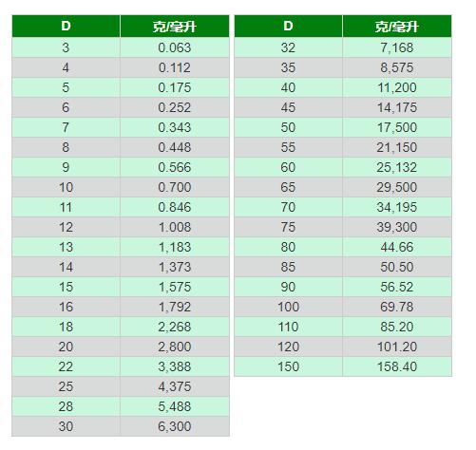The width and height of the screenshot is (476, 450).
Task: Click the right table 克/毫升 column header
Action: coord(397,26)
